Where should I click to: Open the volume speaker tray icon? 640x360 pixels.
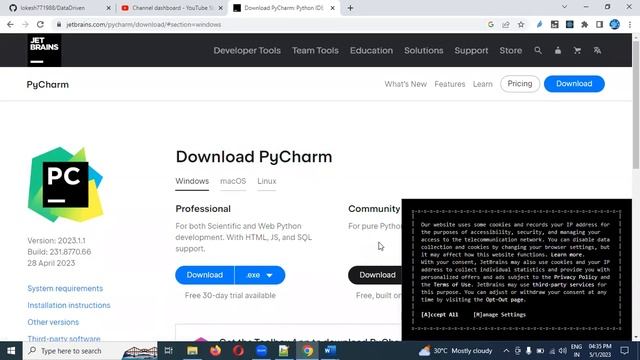pyautogui.click(x=562, y=351)
